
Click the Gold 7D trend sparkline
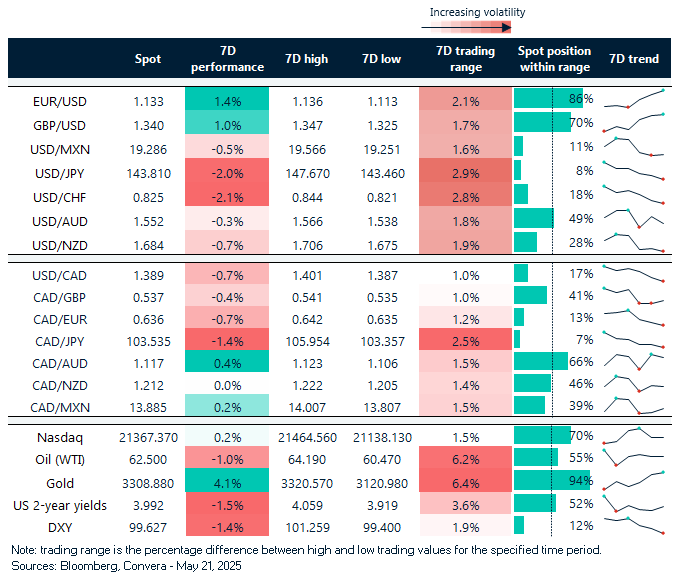tap(635, 480)
